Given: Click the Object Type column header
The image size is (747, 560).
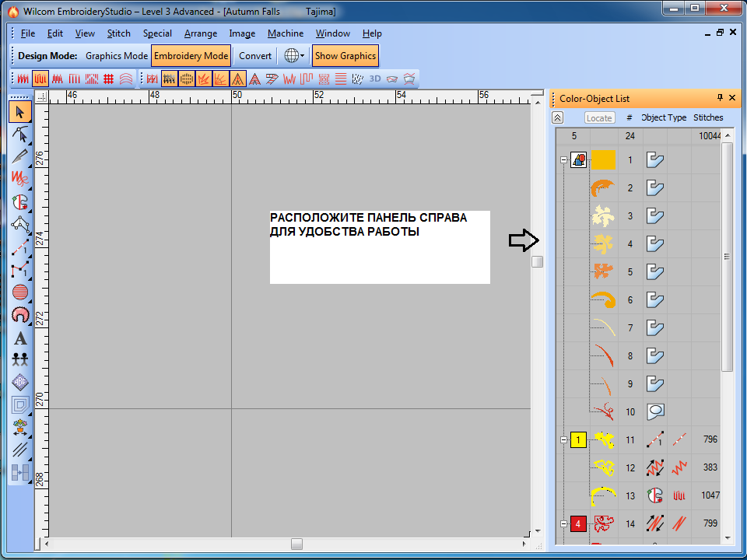Looking at the screenshot, I should coord(664,117).
